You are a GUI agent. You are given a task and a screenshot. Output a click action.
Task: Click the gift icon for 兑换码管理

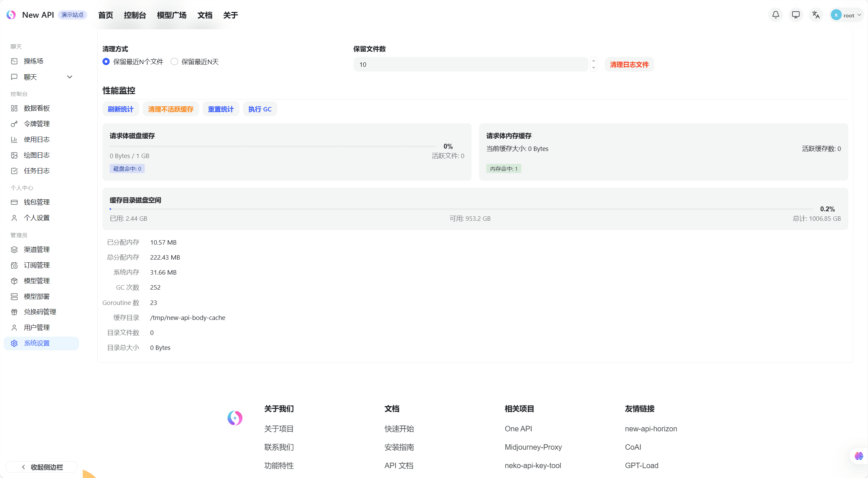tap(14, 312)
